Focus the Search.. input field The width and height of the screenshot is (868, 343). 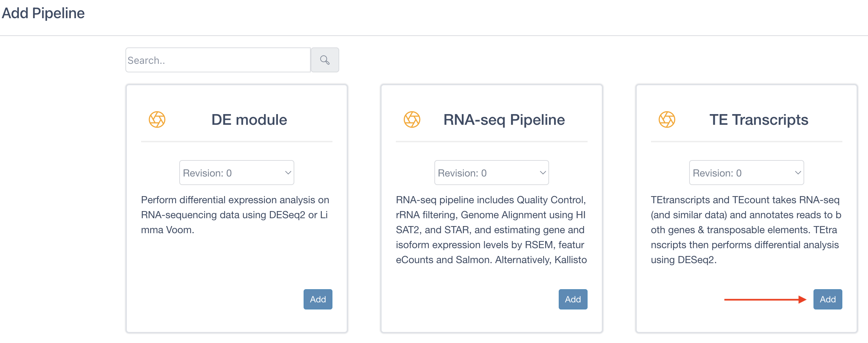218,60
